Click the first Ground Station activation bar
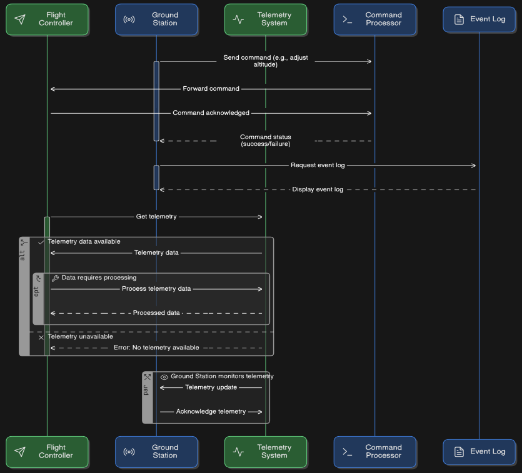The width and height of the screenshot is (522, 473). pyautogui.click(x=156, y=101)
